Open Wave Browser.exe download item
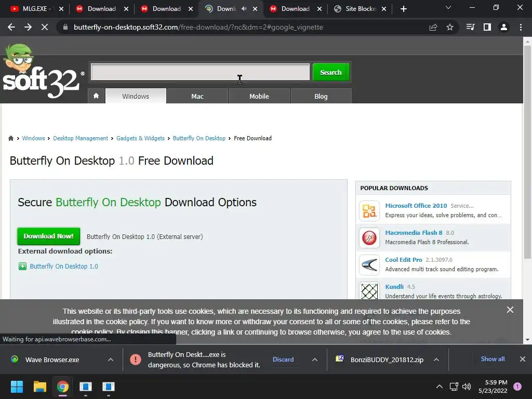Image resolution: width=532 pixels, height=399 pixels. tap(52, 360)
